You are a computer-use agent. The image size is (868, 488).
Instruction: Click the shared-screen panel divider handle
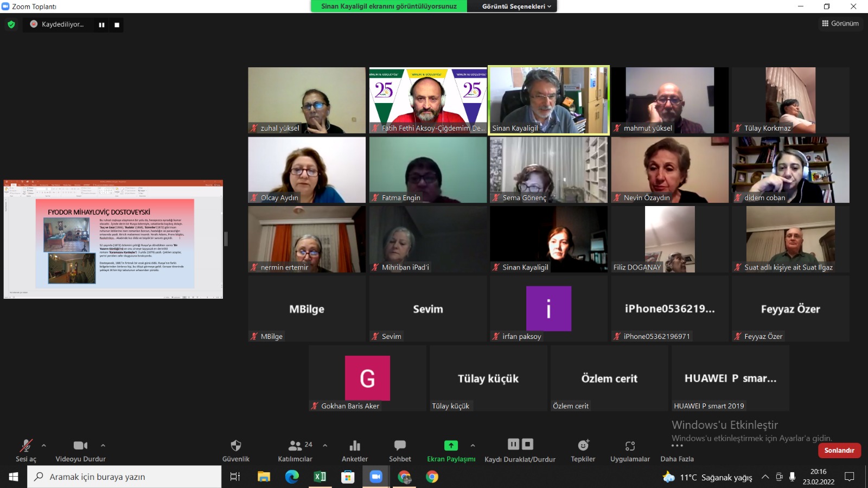[x=226, y=239]
